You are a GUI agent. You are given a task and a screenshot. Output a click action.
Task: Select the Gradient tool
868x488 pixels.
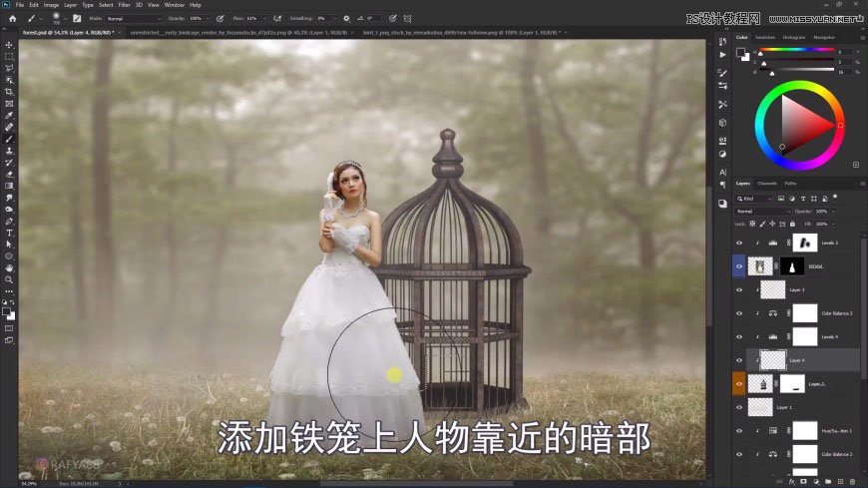(9, 186)
